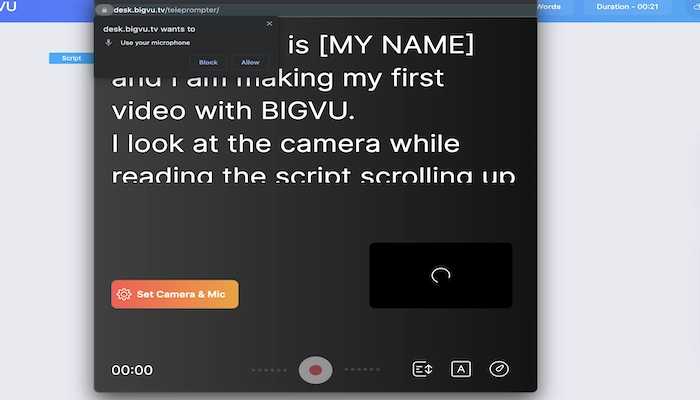Click the scroll speed gauge icon
This screenshot has width=700, height=400.
click(x=499, y=369)
